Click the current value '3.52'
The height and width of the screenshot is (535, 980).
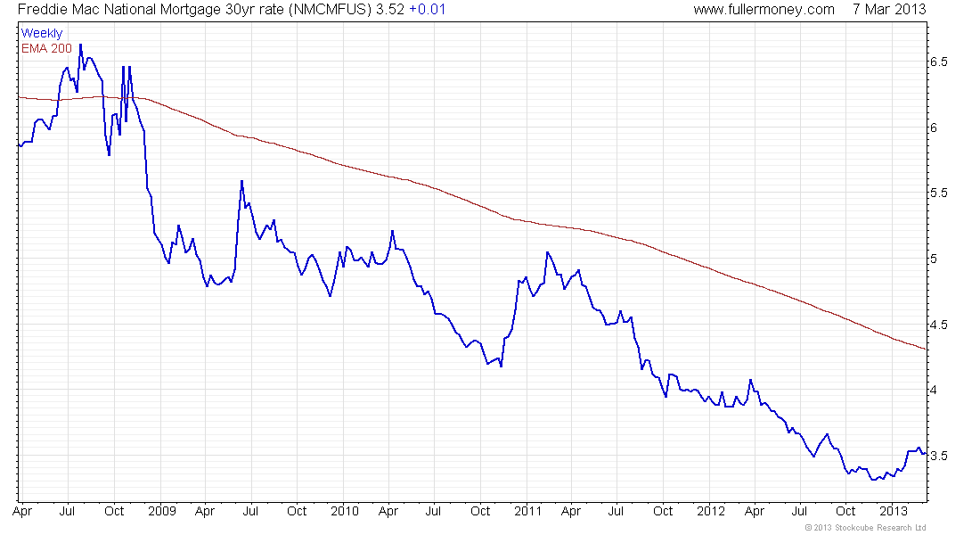[x=390, y=10]
